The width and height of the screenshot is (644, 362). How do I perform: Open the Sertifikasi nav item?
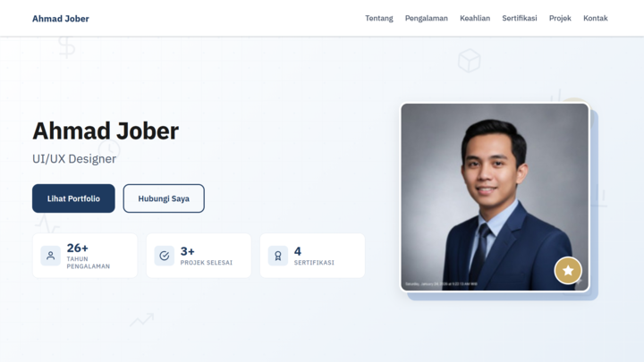520,18
